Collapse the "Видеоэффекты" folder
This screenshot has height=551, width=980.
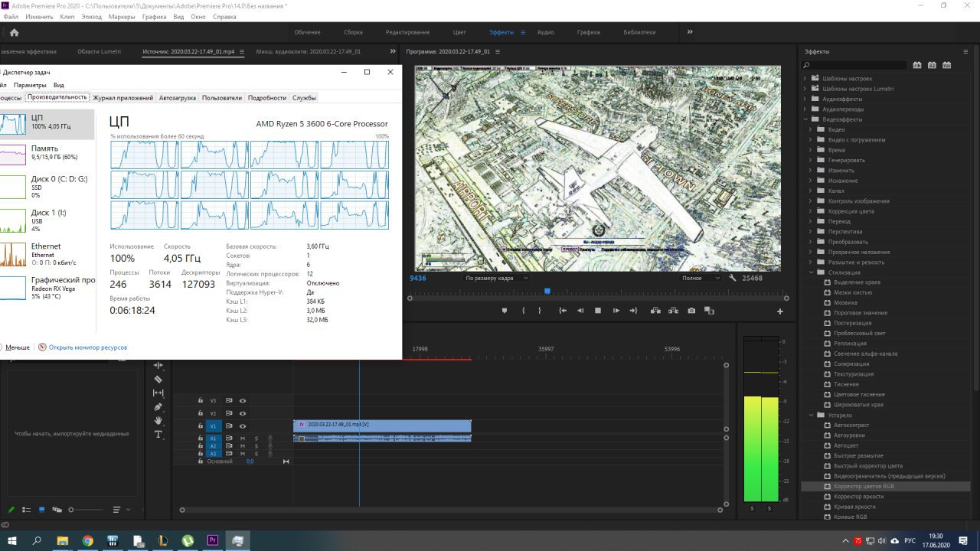(805, 119)
